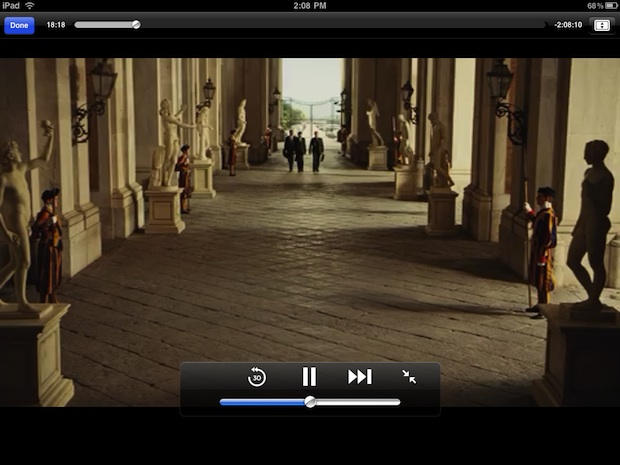620x465 pixels.
Task: Click the remaining time -2:08:10
Action: (x=568, y=25)
